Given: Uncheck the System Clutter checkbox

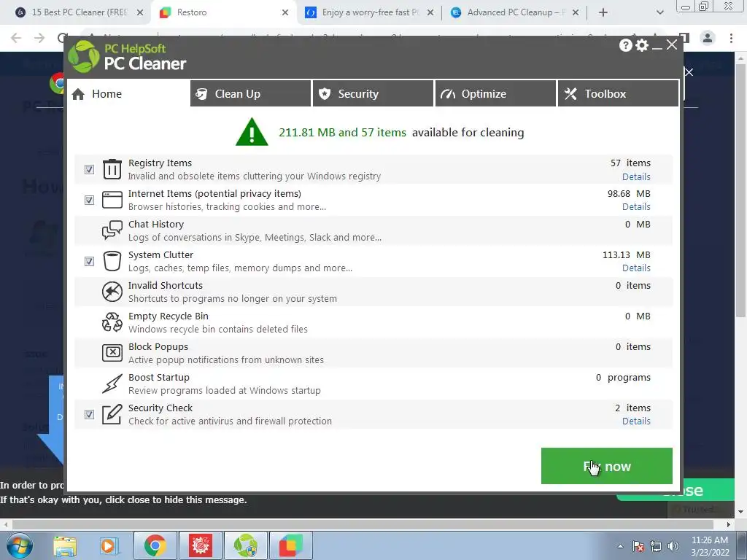Looking at the screenshot, I should point(89,262).
